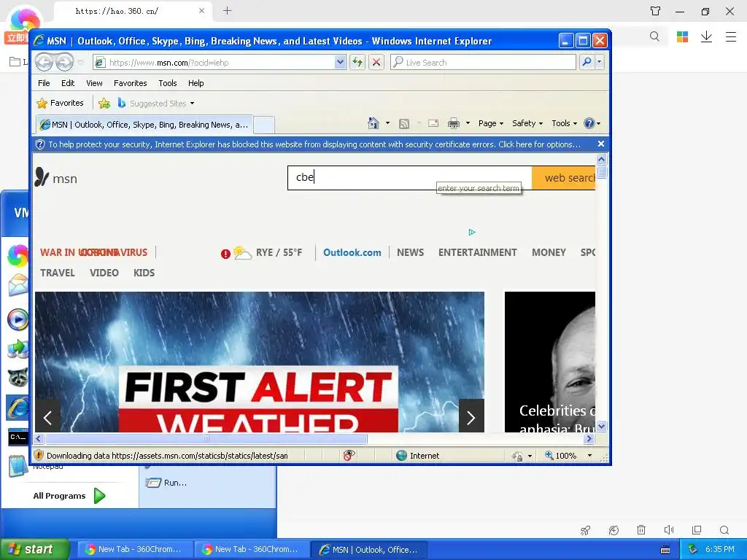The height and width of the screenshot is (560, 747).
Task: Click the ENTERTAINMENT navigation link
Action: tap(477, 252)
